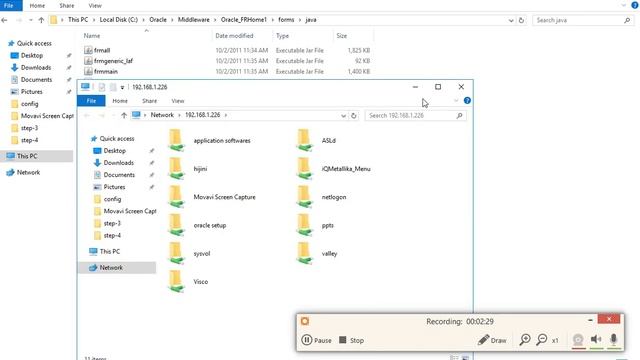Refresh the java folder window
640x360 pixels.
[521, 20]
